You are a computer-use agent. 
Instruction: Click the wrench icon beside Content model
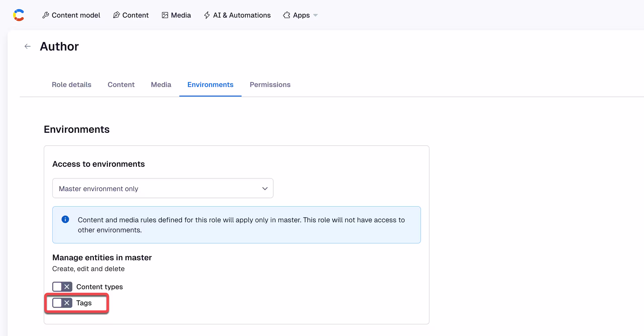point(46,15)
